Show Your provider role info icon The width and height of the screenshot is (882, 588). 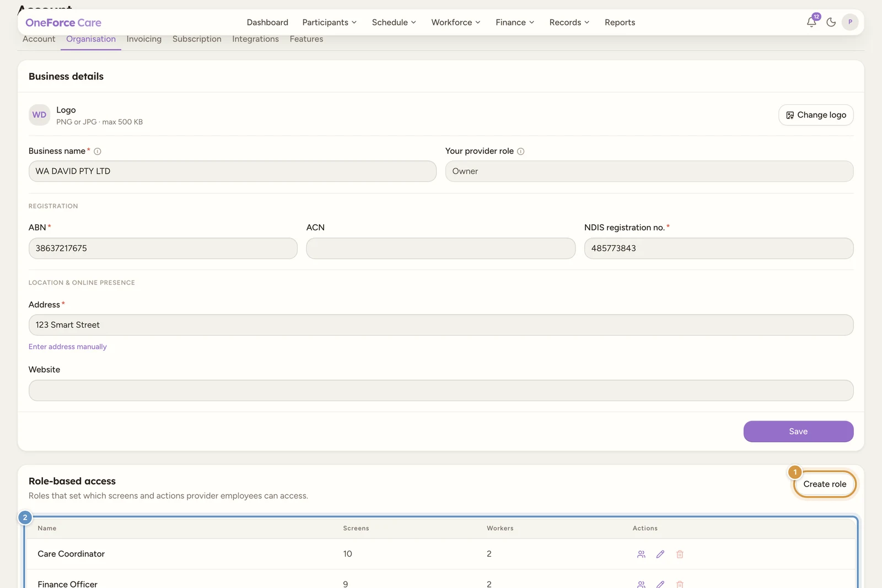click(520, 152)
